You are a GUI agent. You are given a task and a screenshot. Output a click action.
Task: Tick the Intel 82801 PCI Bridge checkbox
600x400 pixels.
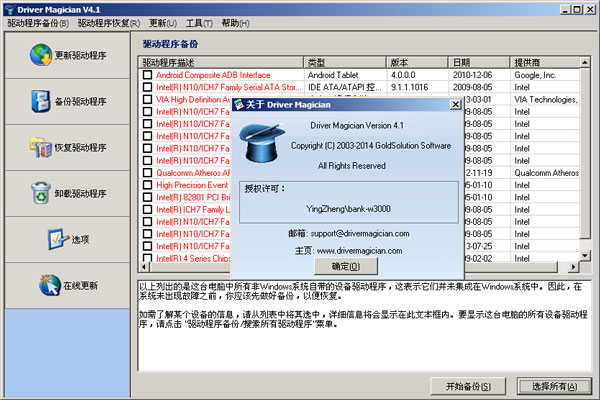coord(147,198)
